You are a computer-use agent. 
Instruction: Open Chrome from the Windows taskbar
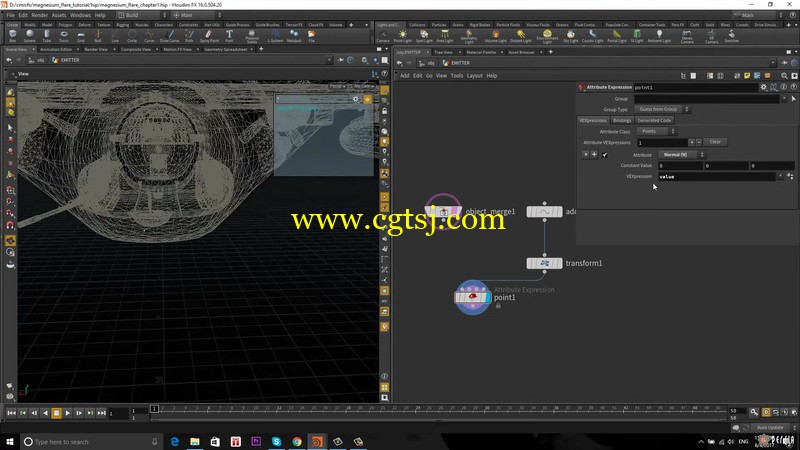pyautogui.click(x=297, y=442)
